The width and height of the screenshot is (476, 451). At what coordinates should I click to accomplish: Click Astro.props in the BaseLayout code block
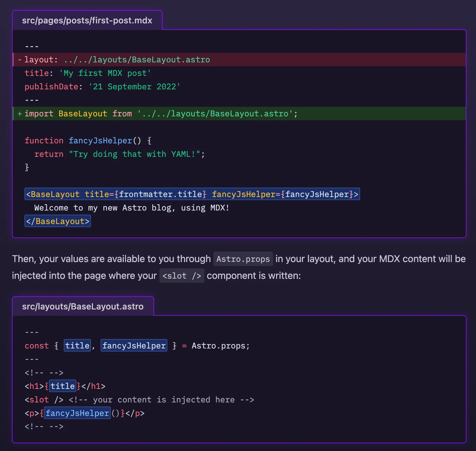(x=220, y=346)
